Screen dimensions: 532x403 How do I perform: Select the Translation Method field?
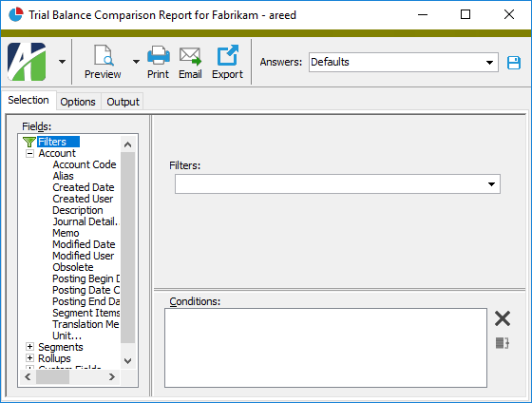click(85, 324)
